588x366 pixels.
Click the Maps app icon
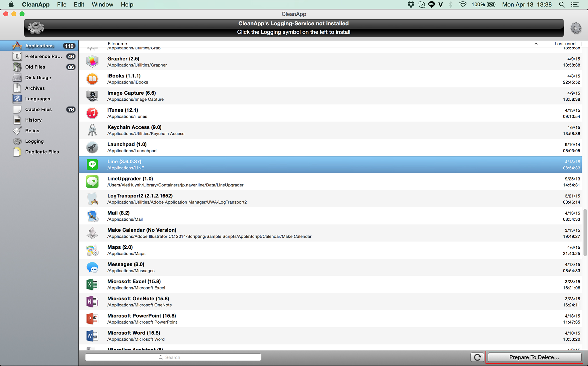92,250
